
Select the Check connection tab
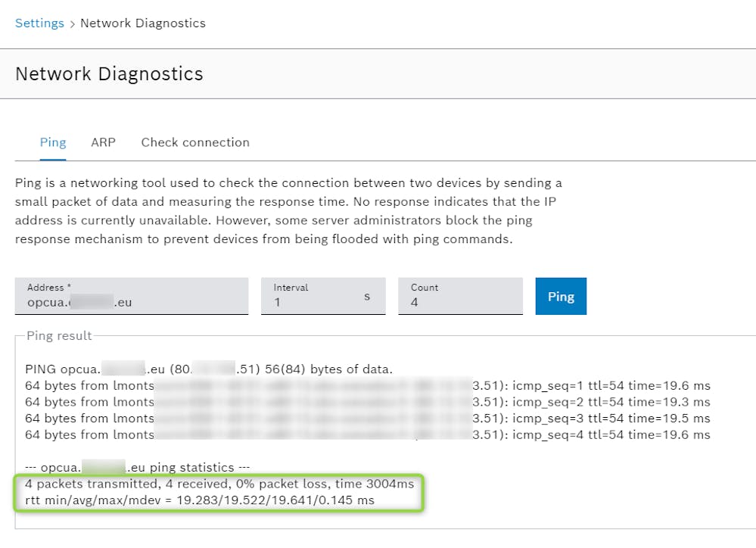click(195, 142)
